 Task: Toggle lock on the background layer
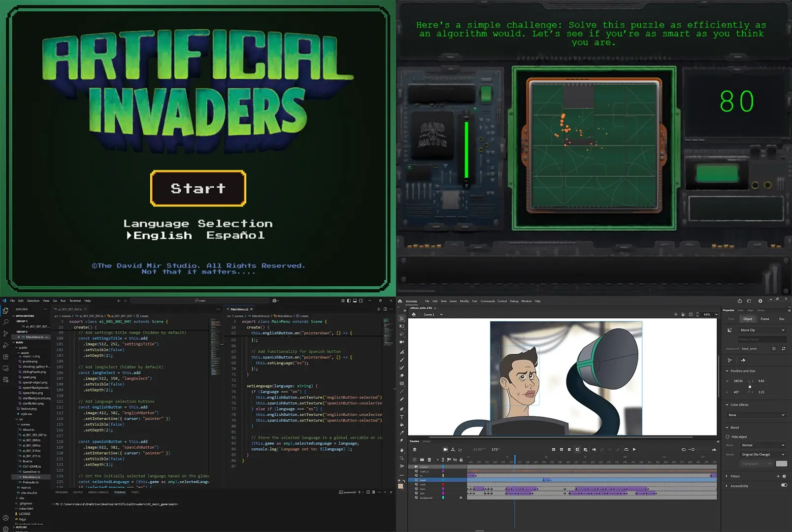pyautogui.click(x=461, y=498)
